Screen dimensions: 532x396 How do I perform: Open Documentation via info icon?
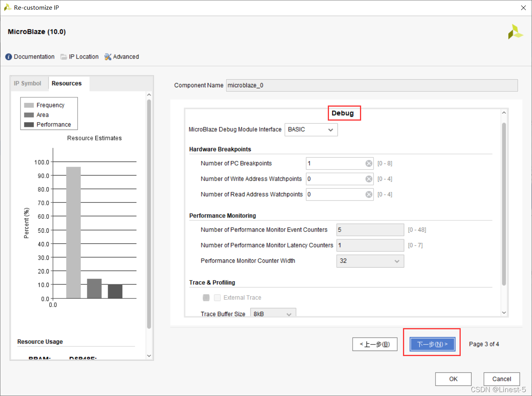tap(9, 57)
